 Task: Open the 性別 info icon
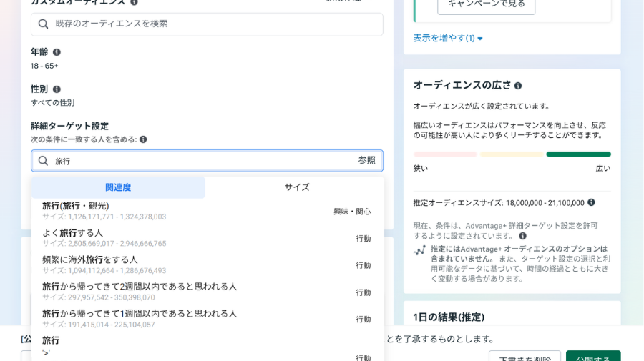57,89
